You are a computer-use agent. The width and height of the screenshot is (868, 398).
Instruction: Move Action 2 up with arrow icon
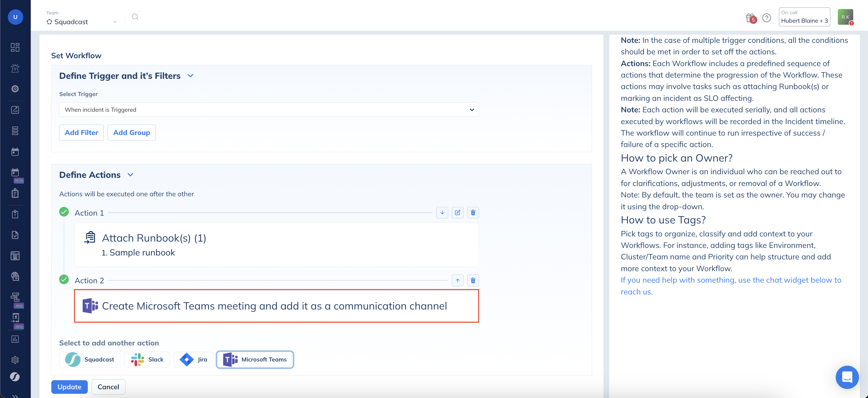click(x=457, y=280)
